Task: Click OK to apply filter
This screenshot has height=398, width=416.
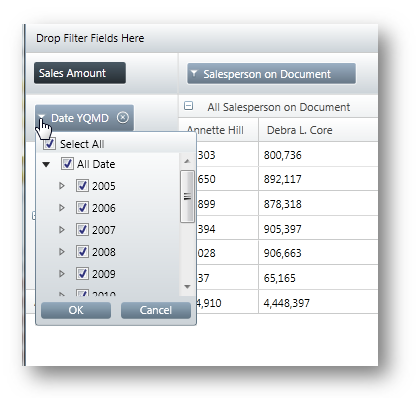Action: point(76,310)
